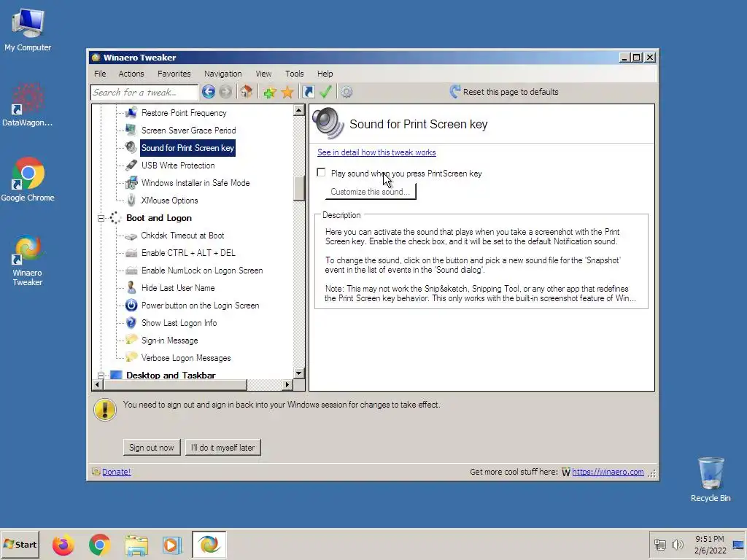Click the green checkmark toolbar icon
This screenshot has height=560, width=747.
coord(325,92)
